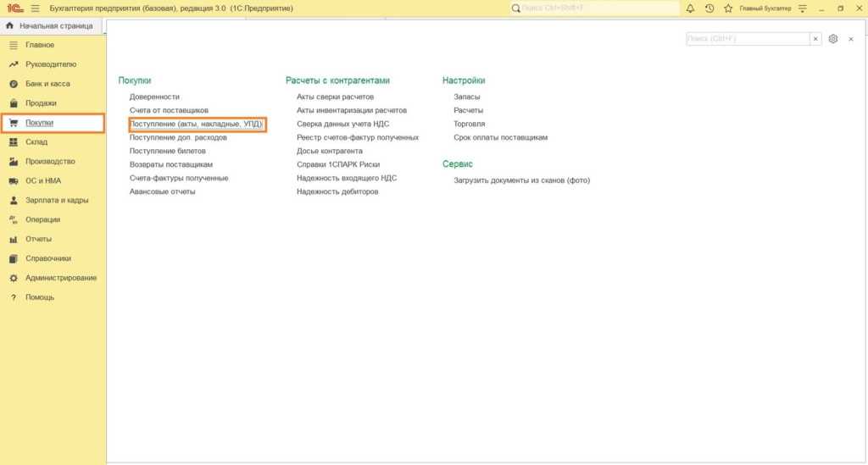Open Срок оплаты поставщикам
Image resolution: width=868 pixels, height=465 pixels.
pos(500,137)
